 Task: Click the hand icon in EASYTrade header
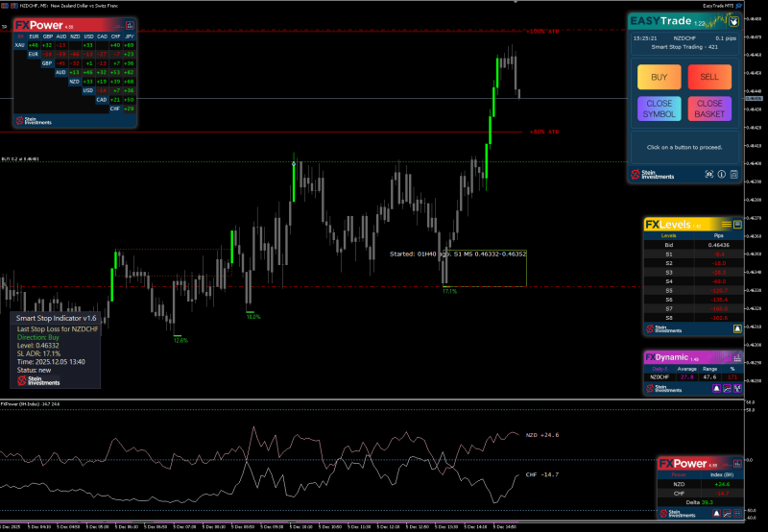tap(733, 21)
